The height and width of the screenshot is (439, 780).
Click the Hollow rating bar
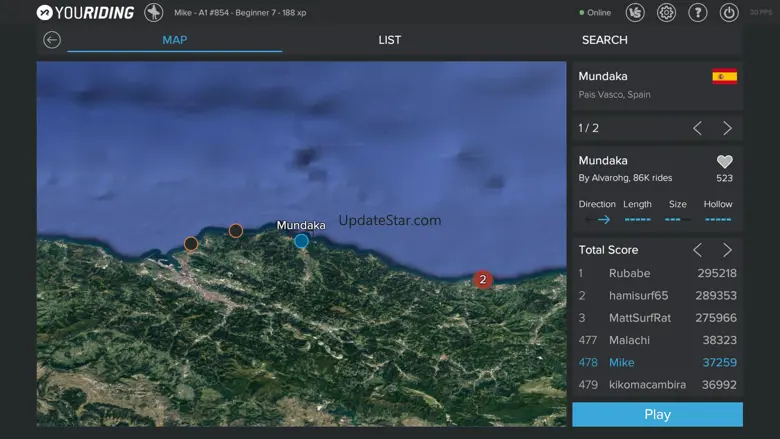pos(718,219)
